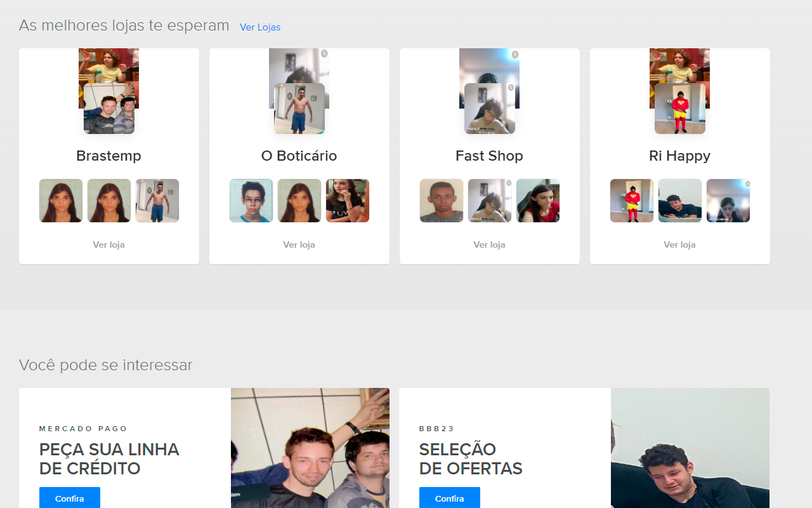Click Ver loja in the Ri Happy card
This screenshot has height=508, width=812.
tap(679, 244)
